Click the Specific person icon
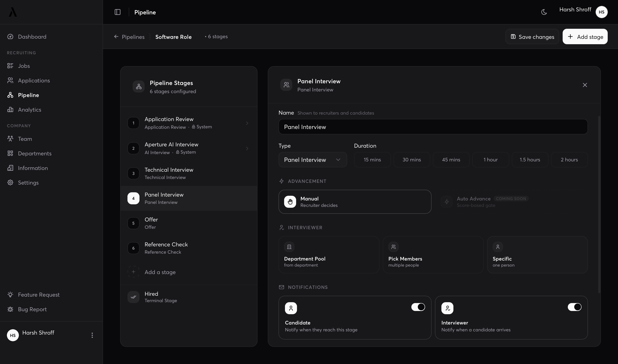 (x=498, y=247)
